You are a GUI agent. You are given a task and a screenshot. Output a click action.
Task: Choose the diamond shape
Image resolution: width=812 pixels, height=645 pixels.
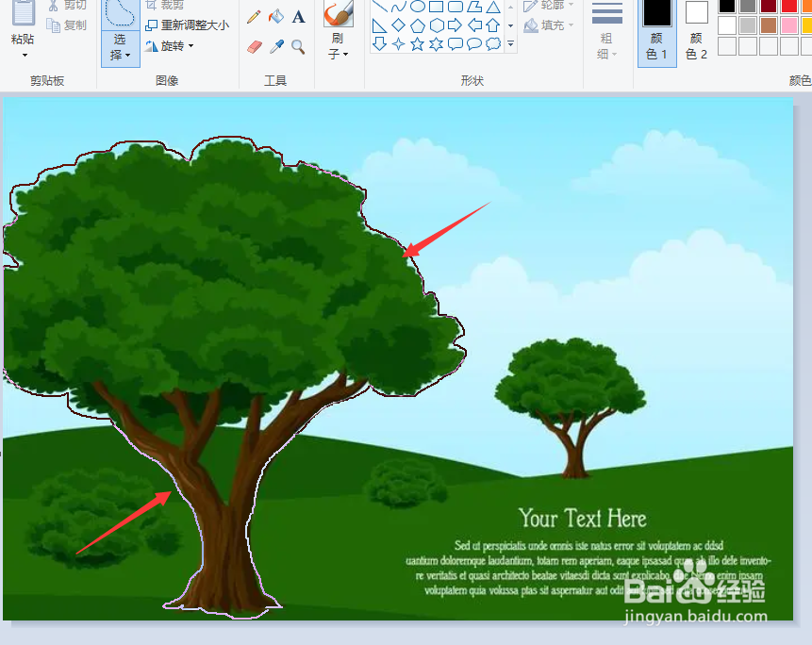tap(398, 25)
